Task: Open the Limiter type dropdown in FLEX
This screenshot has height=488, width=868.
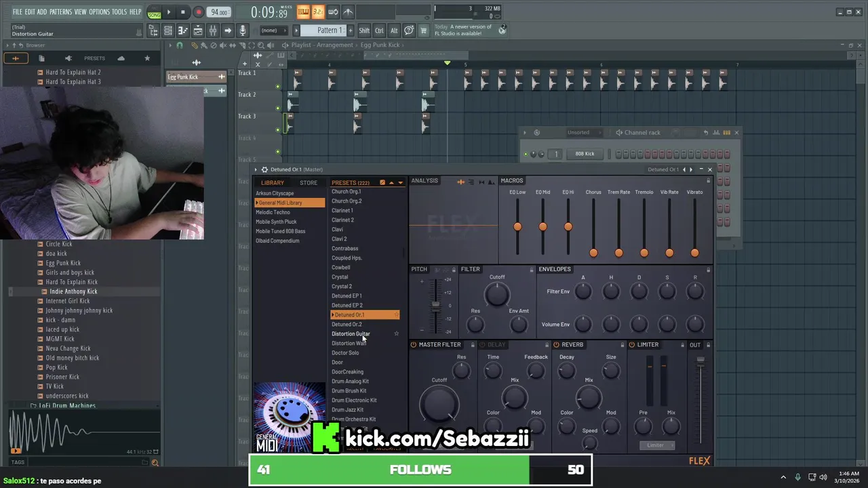Action: point(656,445)
